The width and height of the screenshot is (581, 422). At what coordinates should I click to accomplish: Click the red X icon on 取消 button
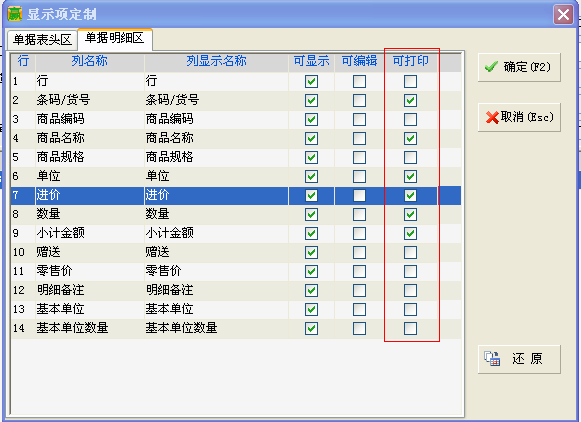click(x=492, y=118)
